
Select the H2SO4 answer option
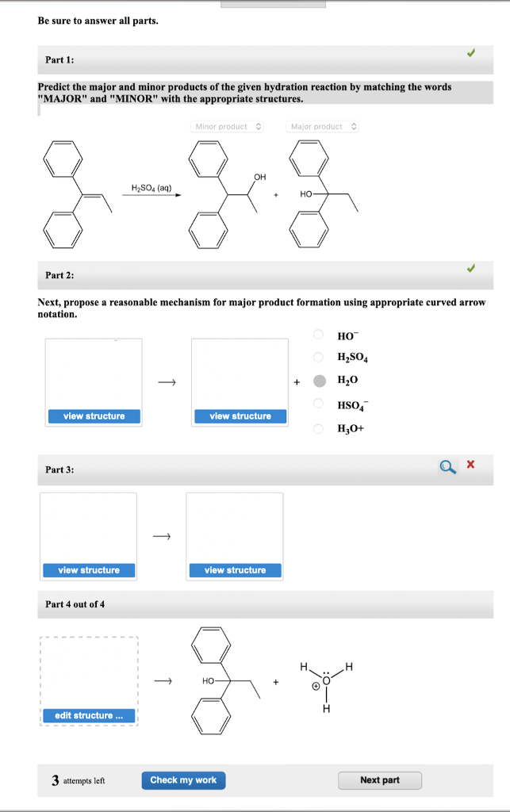[x=317, y=358]
